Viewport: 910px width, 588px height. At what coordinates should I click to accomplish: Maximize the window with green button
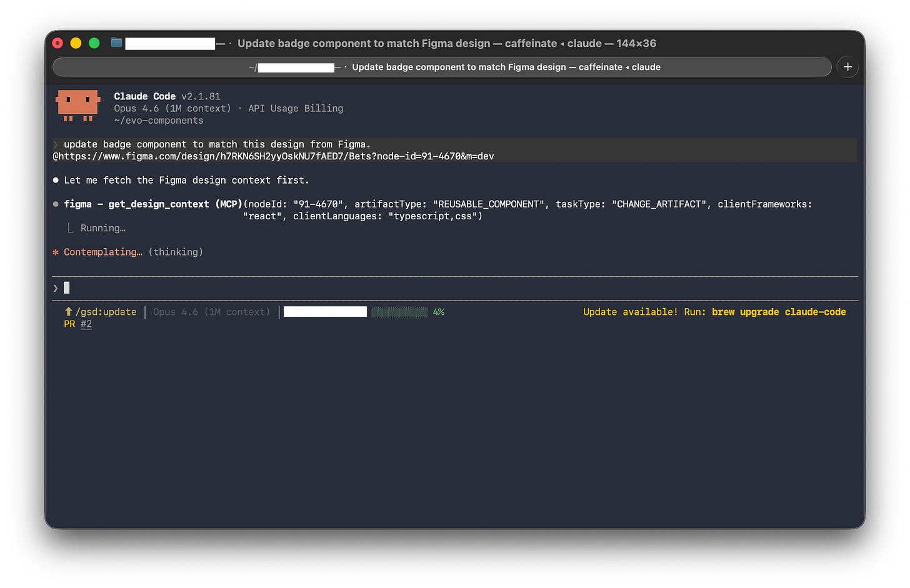tap(94, 43)
